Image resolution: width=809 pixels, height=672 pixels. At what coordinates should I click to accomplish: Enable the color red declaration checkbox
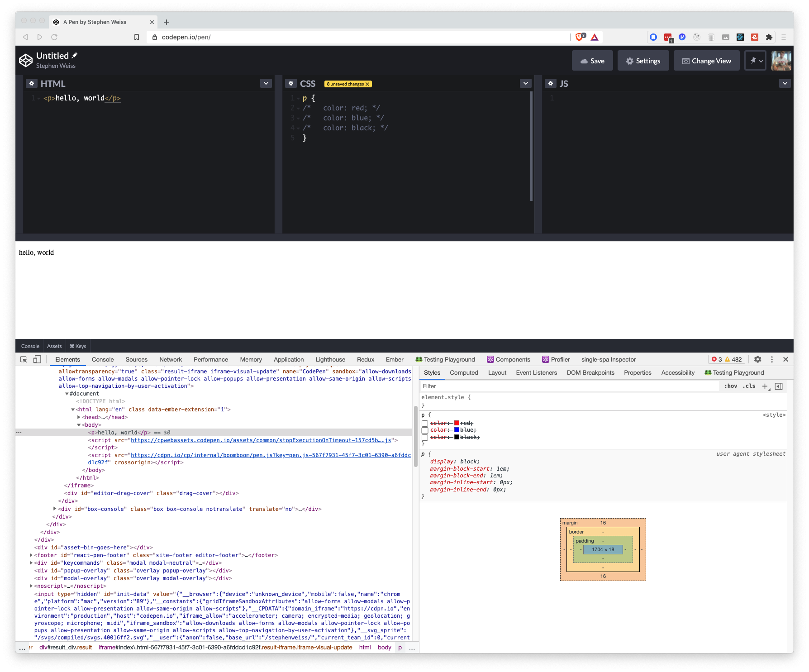[x=425, y=424]
